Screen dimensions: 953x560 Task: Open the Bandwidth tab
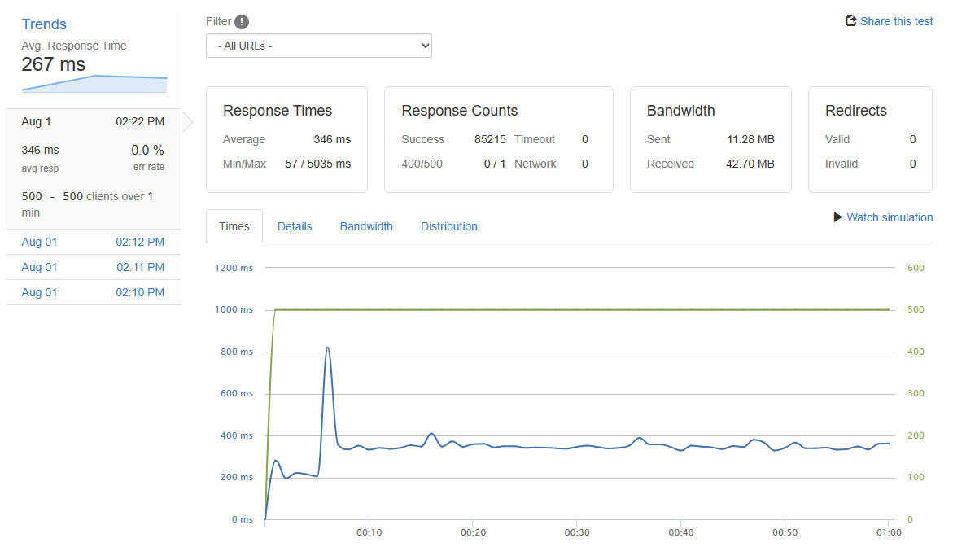coord(365,226)
